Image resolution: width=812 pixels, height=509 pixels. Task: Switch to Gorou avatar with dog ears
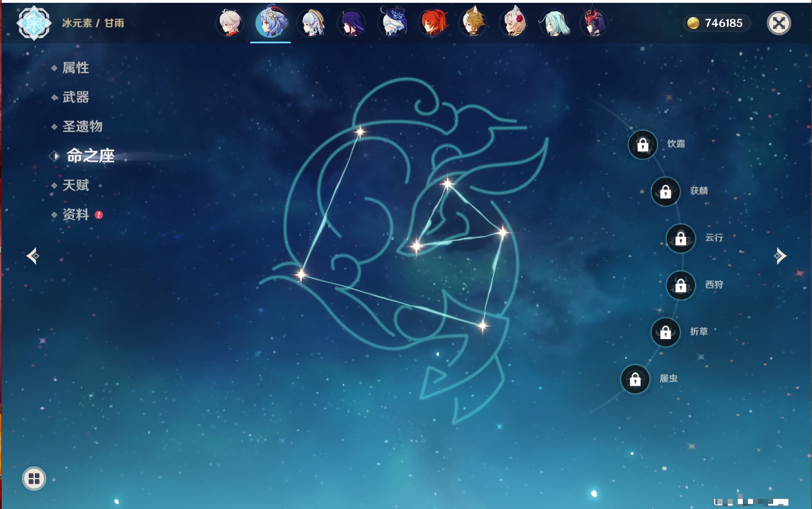pos(473,23)
